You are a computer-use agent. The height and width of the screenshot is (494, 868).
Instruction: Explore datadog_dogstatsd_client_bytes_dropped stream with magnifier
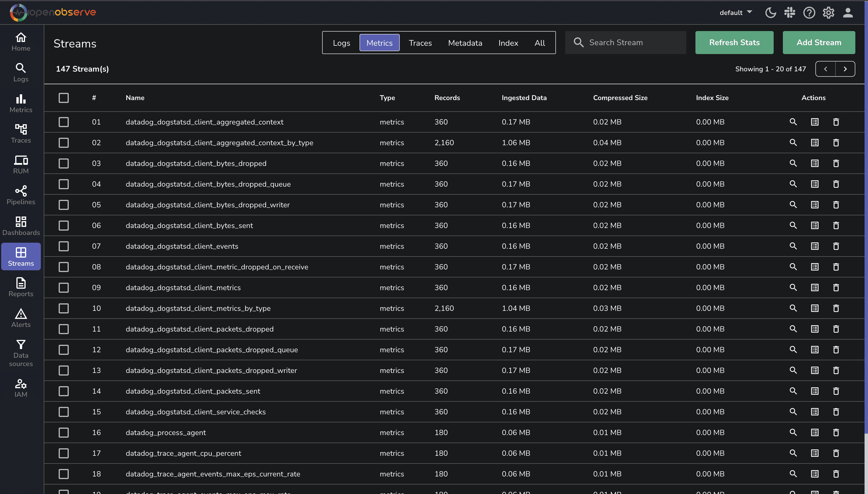click(793, 163)
